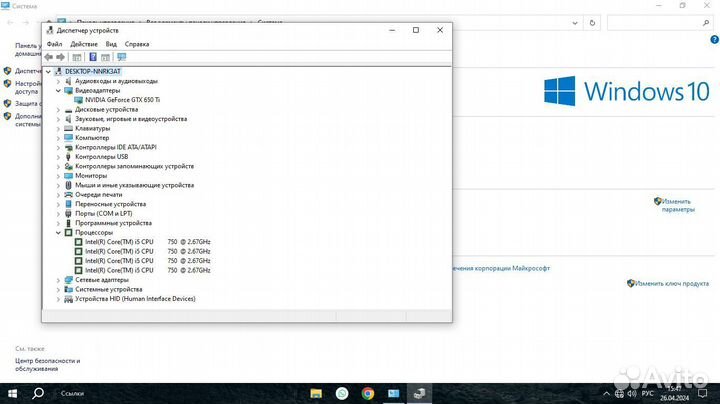Click the taskbar search magnifier icon
Image resolution: width=720 pixels, height=404 pixels.
click(x=38, y=392)
